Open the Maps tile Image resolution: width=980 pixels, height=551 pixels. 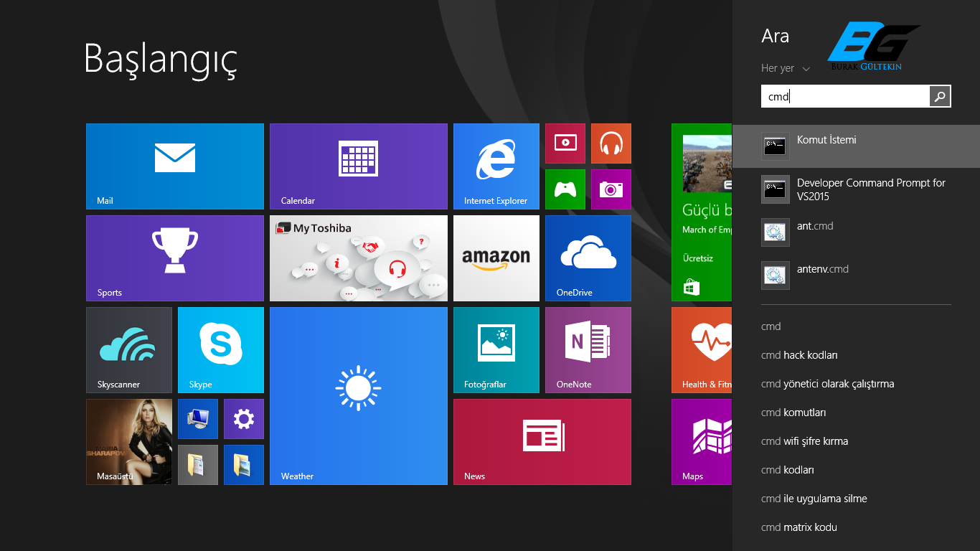702,442
